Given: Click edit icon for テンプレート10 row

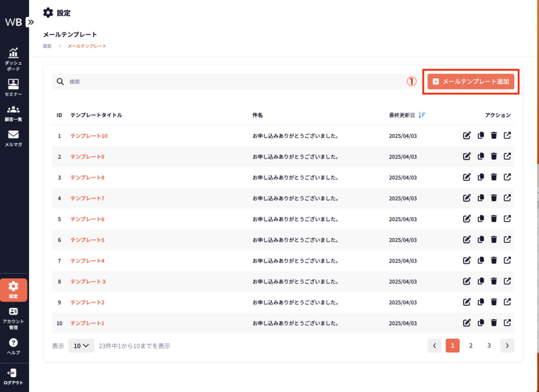Looking at the screenshot, I should (x=466, y=136).
